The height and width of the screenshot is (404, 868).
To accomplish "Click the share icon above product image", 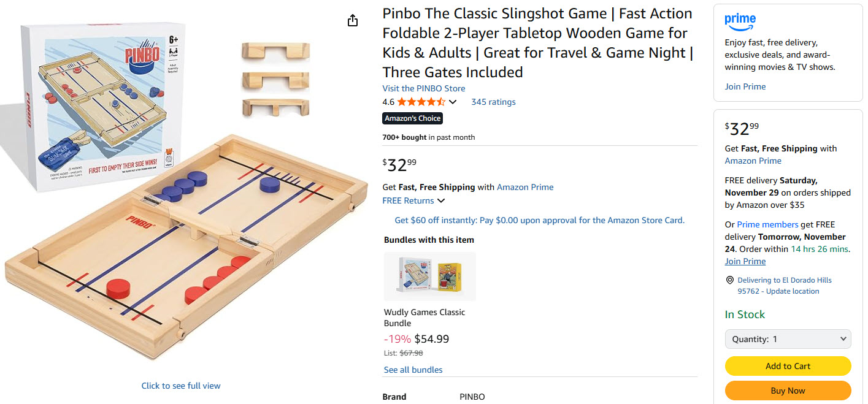I will click(x=353, y=21).
